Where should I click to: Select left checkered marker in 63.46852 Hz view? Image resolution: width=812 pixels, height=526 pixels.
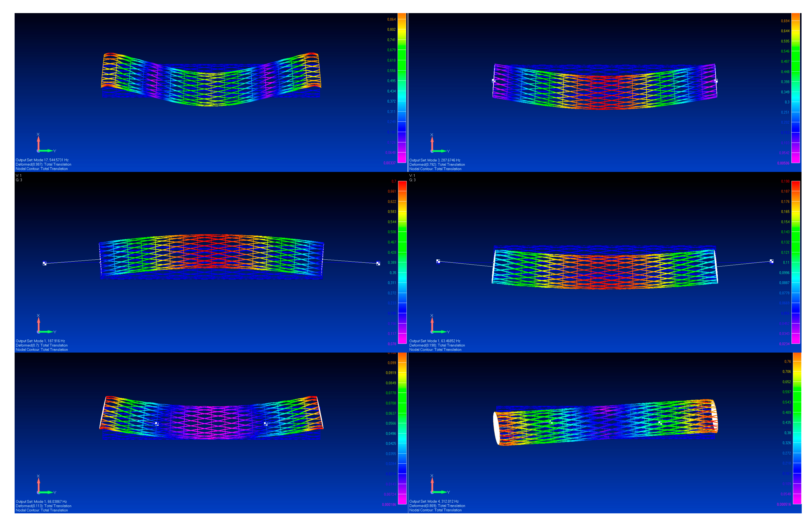coord(438,261)
